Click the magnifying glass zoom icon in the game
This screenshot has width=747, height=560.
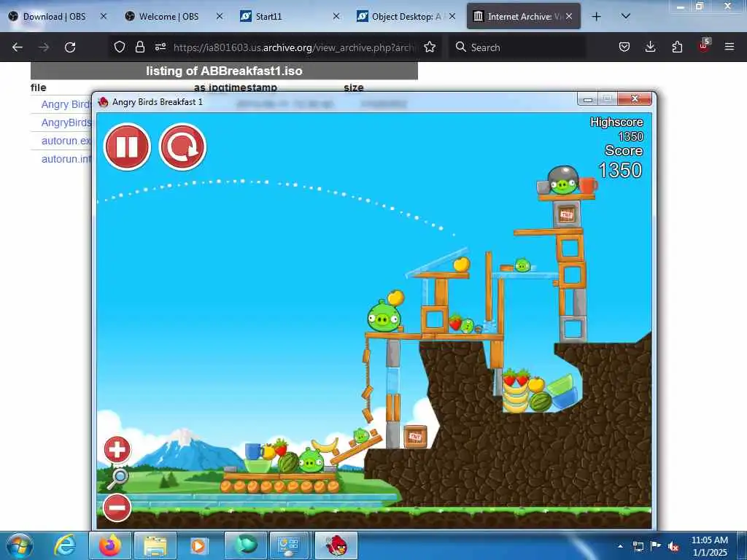[x=117, y=478]
